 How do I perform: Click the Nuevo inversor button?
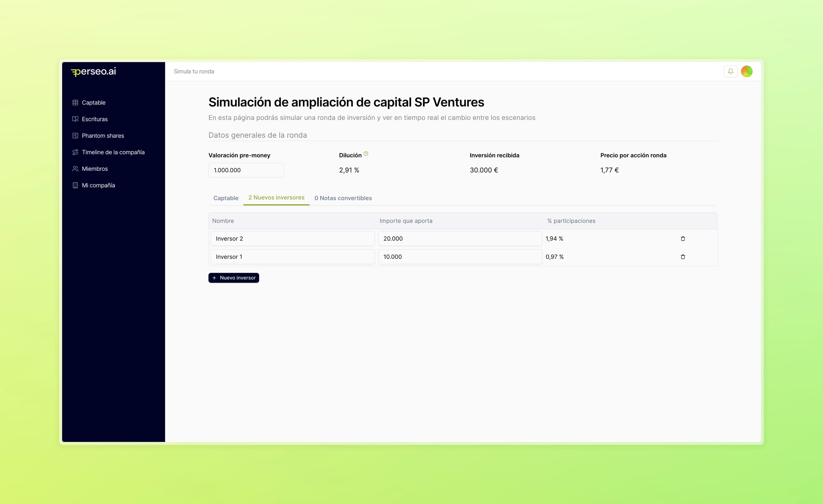pyautogui.click(x=234, y=278)
